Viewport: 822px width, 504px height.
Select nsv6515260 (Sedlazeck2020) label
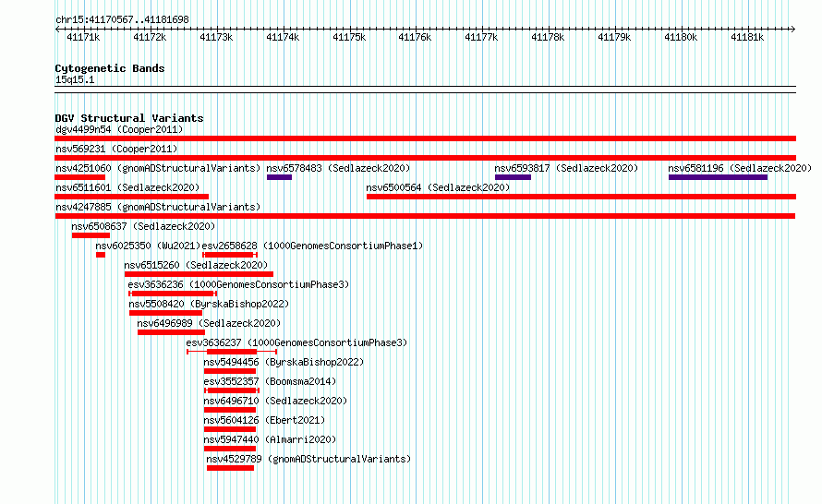196,265
